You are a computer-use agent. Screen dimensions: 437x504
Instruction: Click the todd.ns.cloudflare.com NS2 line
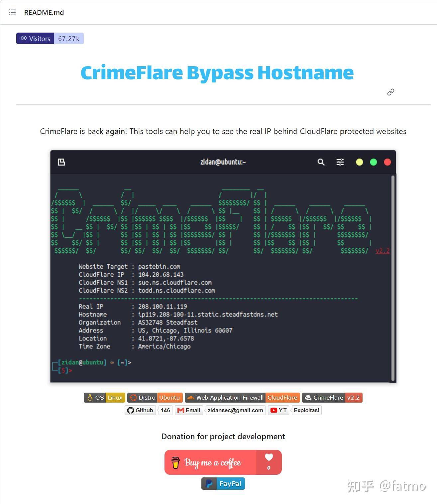tap(147, 291)
